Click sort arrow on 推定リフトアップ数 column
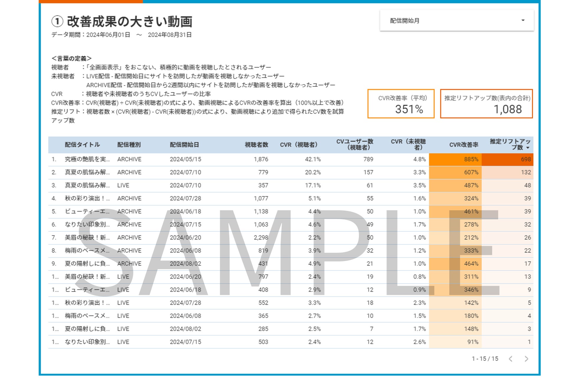The width and height of the screenshot is (575, 392). click(x=528, y=148)
